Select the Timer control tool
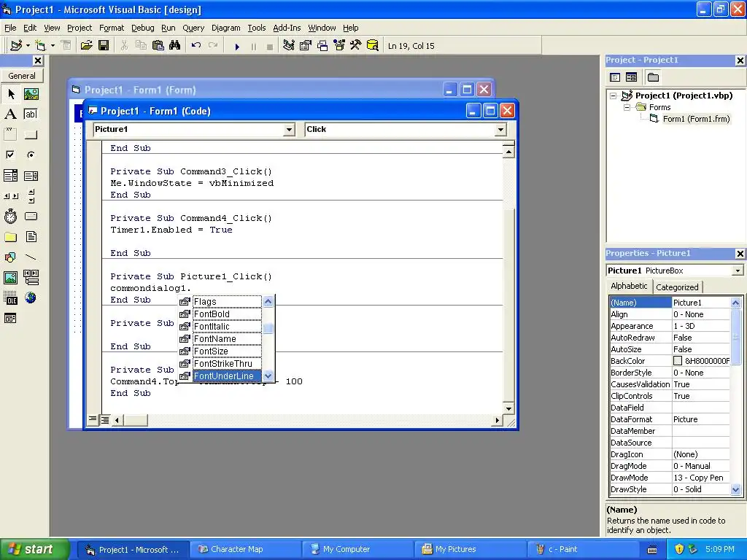 [x=11, y=217]
